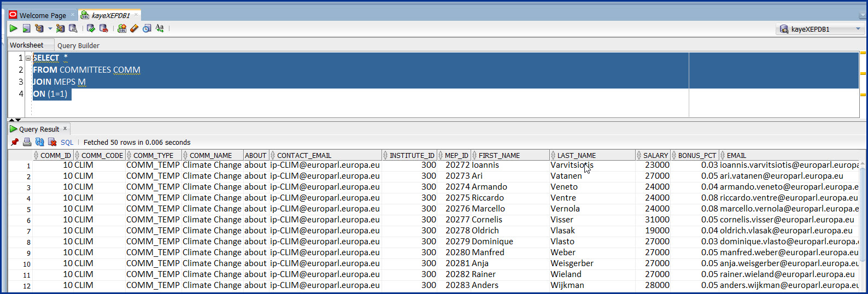Click the Unshared SQL Worksheet icon
868x294 pixels.
122,28
